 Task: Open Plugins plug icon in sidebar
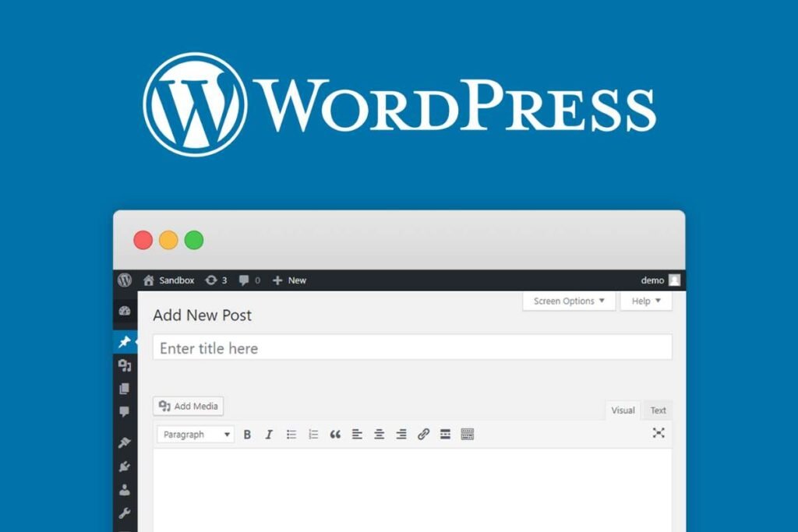click(125, 467)
